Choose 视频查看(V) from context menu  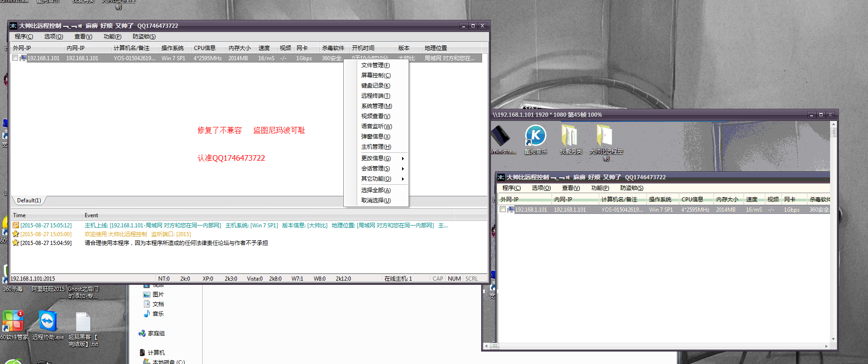(376, 116)
